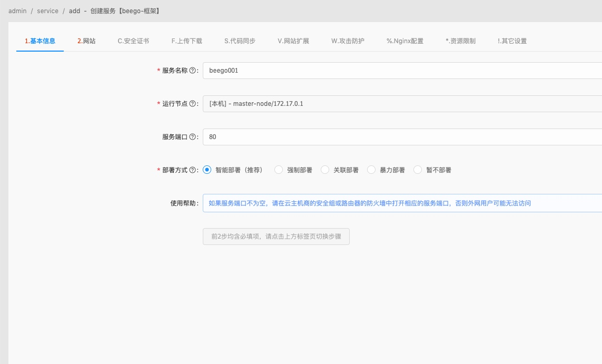Click the 服务名称 field label
Image resolution: width=602 pixels, height=364 pixels.
[175, 71]
